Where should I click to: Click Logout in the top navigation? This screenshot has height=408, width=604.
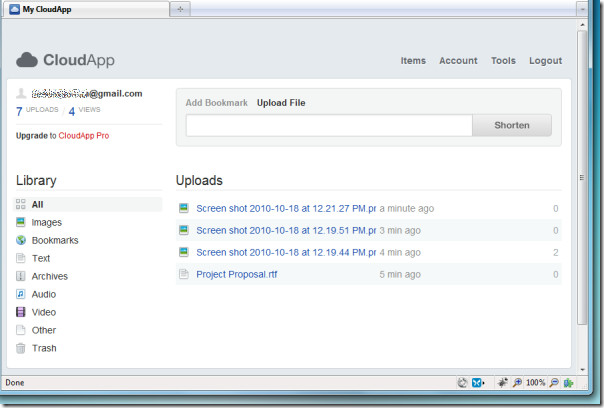click(x=545, y=60)
